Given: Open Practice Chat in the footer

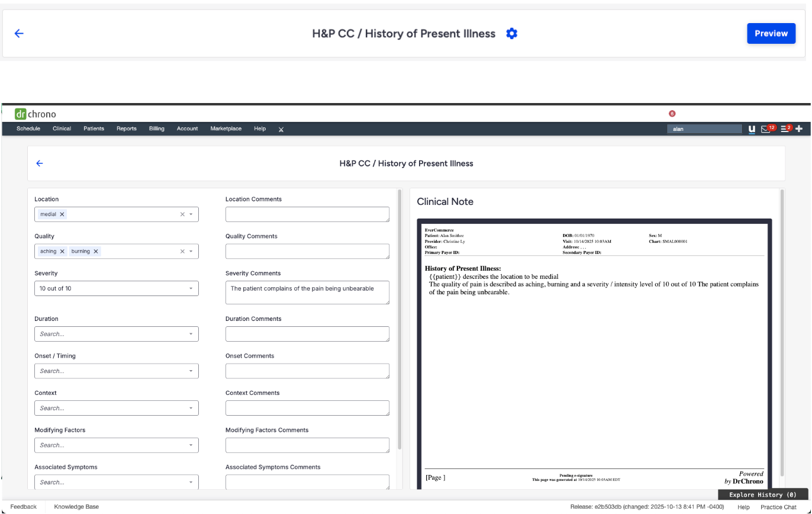Looking at the screenshot, I should (778, 507).
